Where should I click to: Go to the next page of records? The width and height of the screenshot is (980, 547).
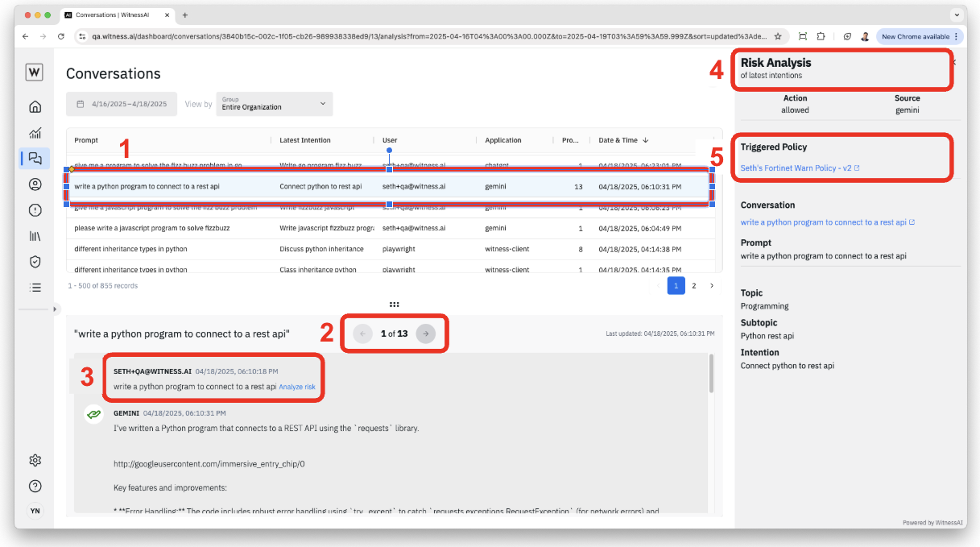tap(712, 285)
